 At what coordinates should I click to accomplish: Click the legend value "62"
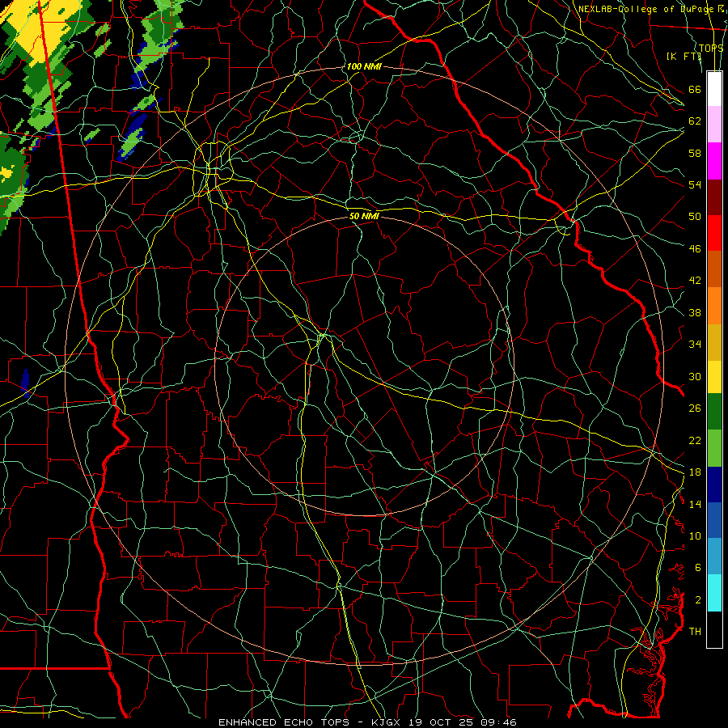[x=695, y=121]
